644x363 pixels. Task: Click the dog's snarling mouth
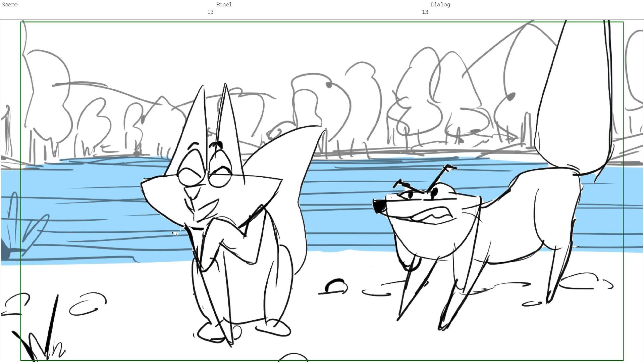[433, 215]
